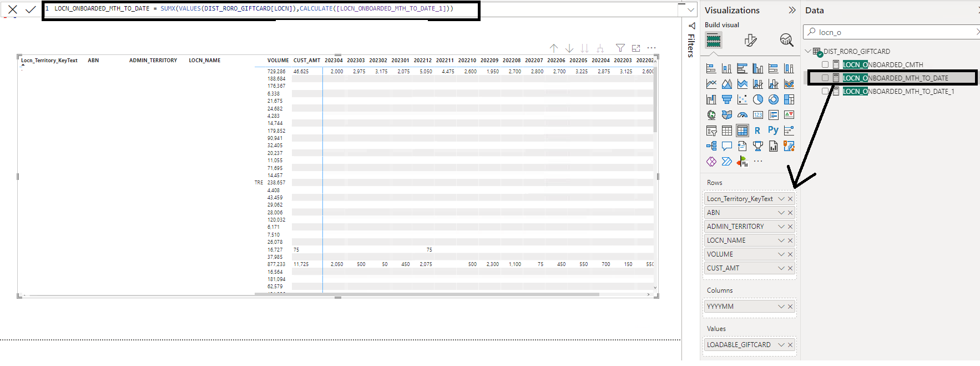
Task: Switch to Format visual tab
Action: click(x=750, y=40)
